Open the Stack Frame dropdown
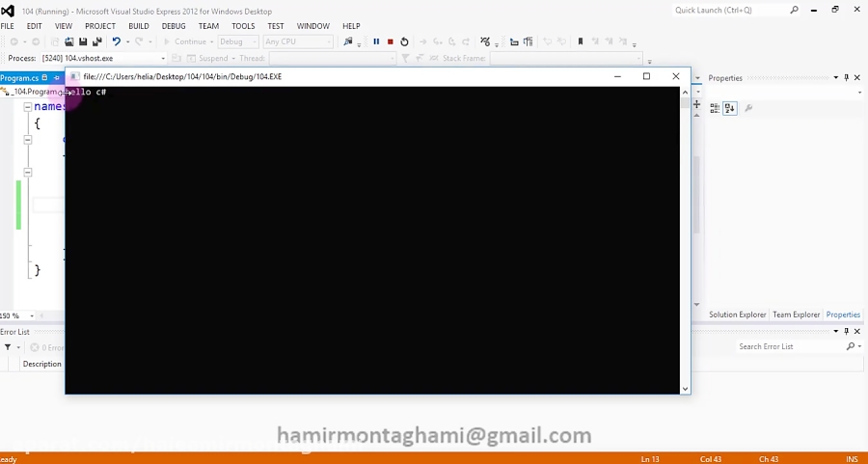This screenshot has height=464, width=868. tap(566, 58)
